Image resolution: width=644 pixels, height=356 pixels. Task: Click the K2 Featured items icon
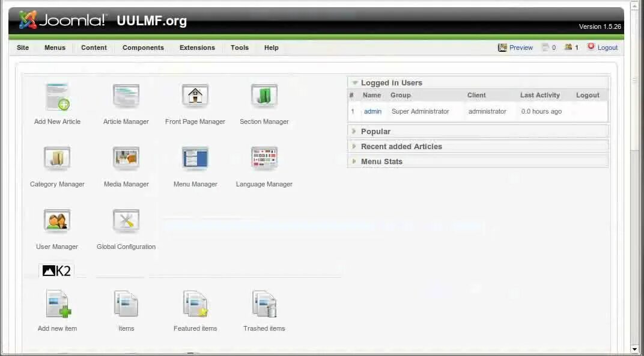coord(195,304)
